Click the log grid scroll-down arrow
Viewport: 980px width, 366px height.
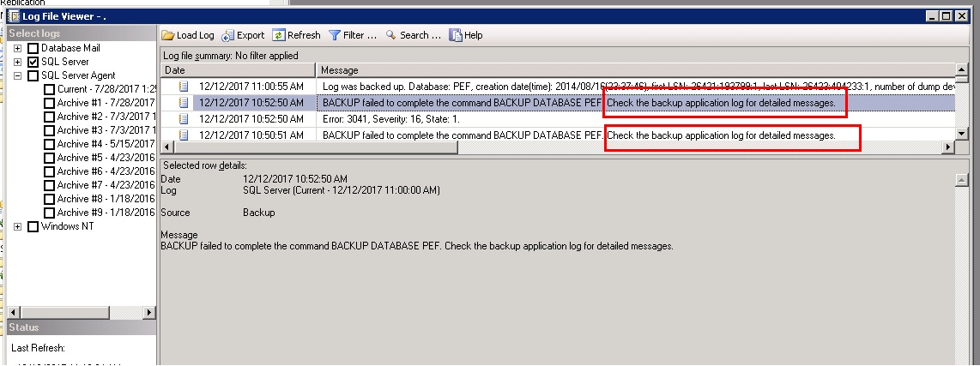click(961, 133)
